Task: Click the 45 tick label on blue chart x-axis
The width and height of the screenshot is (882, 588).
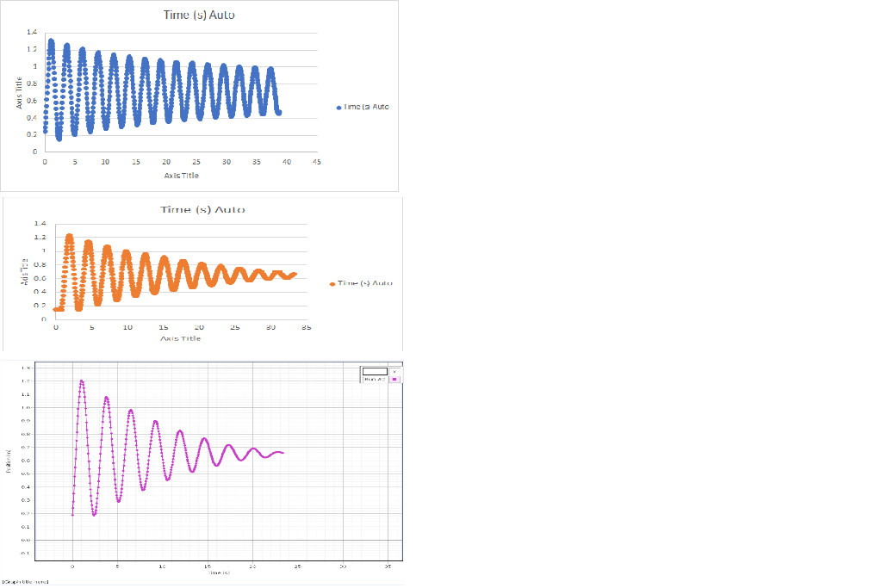Action: (x=317, y=162)
